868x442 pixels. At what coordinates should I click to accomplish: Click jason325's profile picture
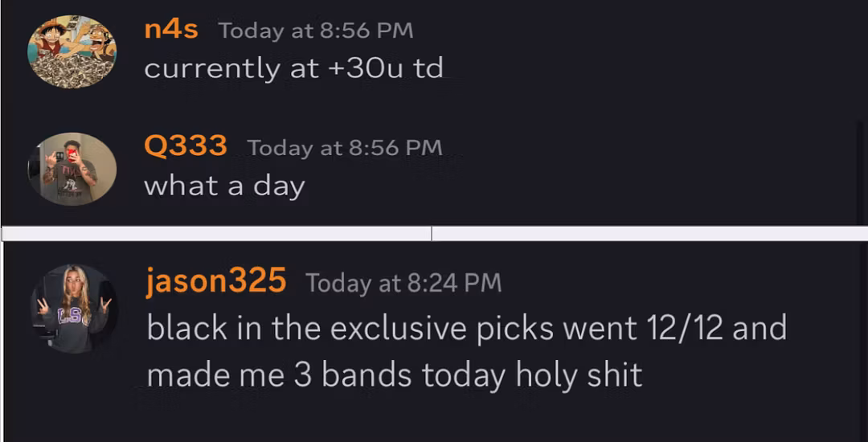point(73,309)
